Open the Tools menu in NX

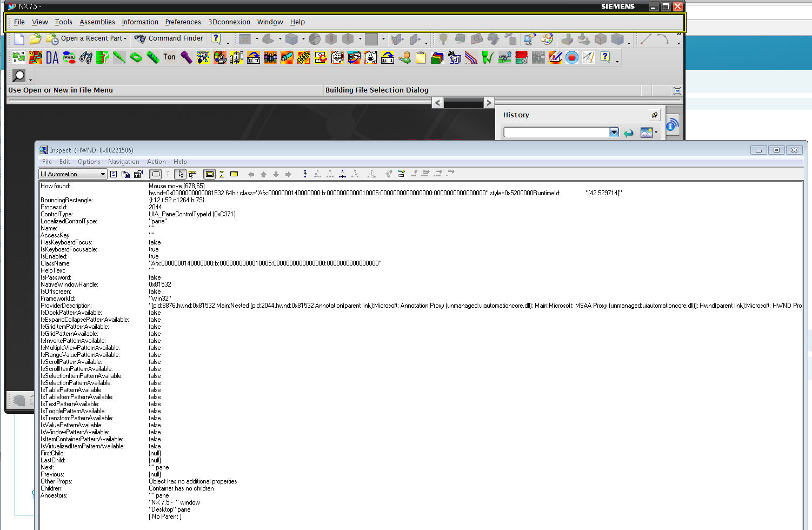(x=63, y=22)
